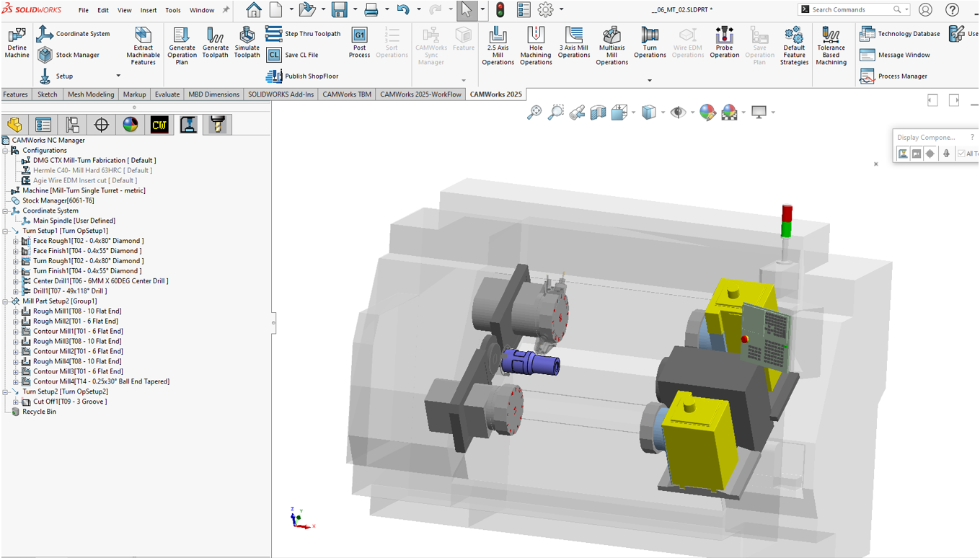Image resolution: width=980 pixels, height=558 pixels.
Task: Collapse Turn Setup1 node
Action: [x=5, y=231]
